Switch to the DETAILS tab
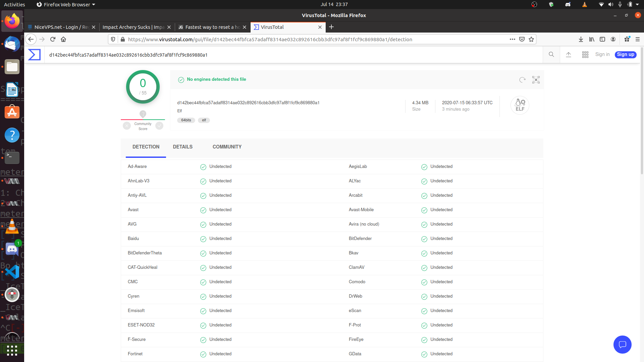Screen dimensions: 644x362 point(182,147)
